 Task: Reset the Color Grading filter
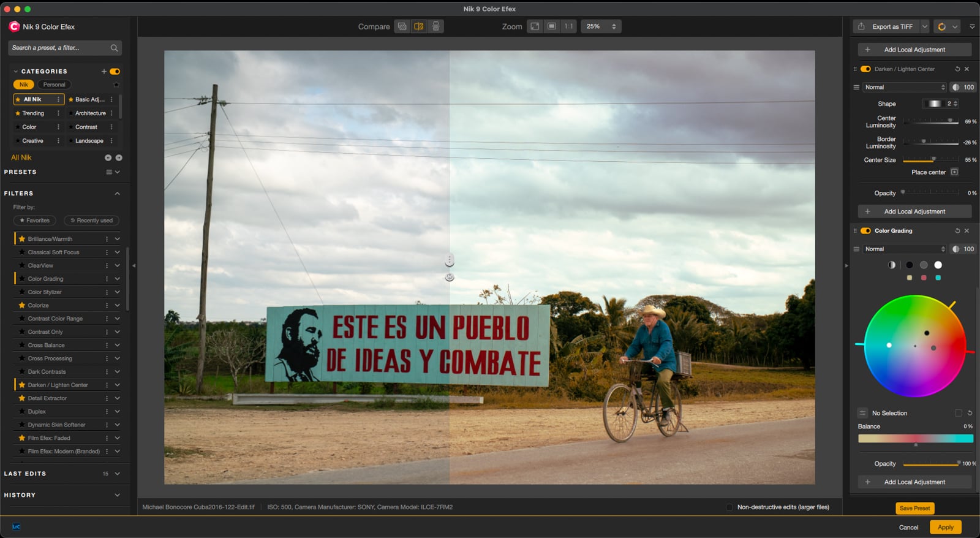957,231
